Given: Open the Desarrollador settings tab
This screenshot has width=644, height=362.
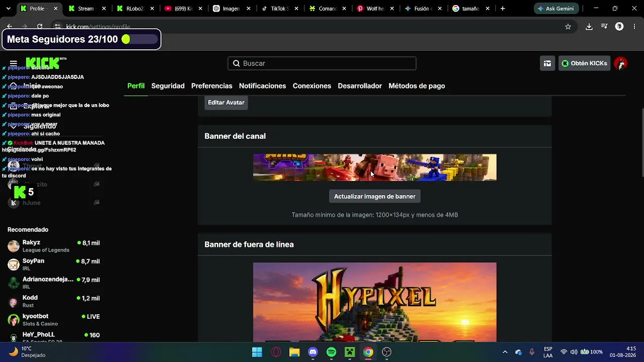Looking at the screenshot, I should 360,86.
